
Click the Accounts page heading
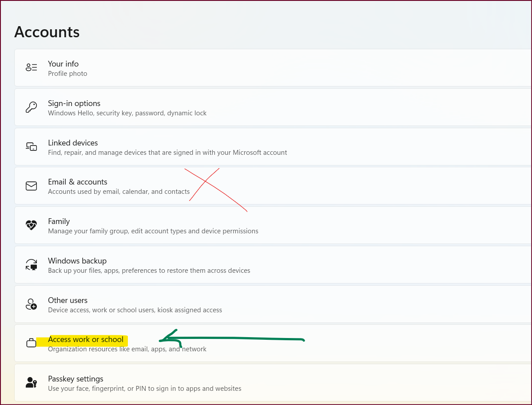coord(47,32)
